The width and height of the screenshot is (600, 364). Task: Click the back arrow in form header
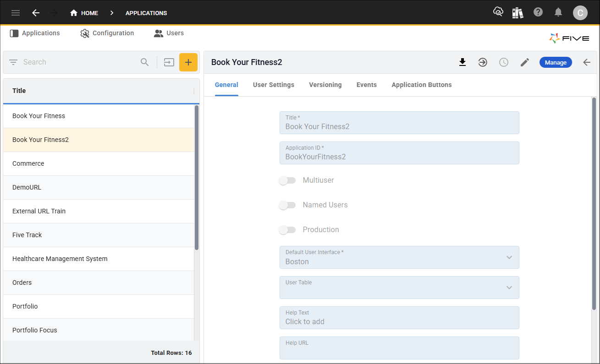click(x=587, y=62)
